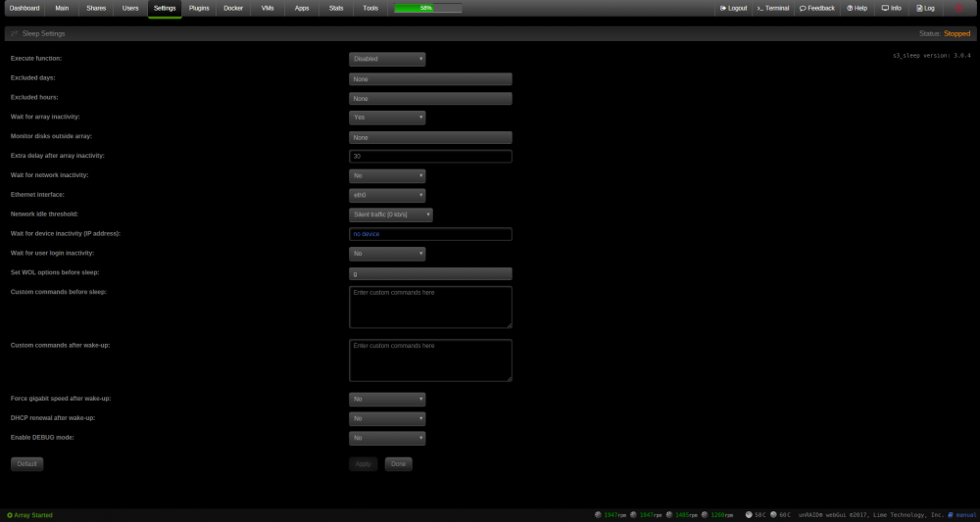Click the Custom commands after wake-up text area
This screenshot has height=522, width=980.
(x=430, y=360)
